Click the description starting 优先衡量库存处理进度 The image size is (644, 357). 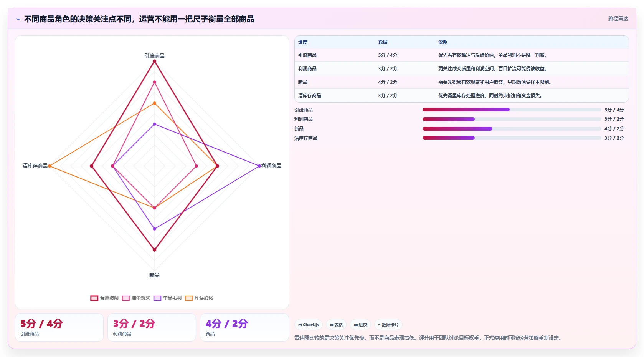[490, 96]
